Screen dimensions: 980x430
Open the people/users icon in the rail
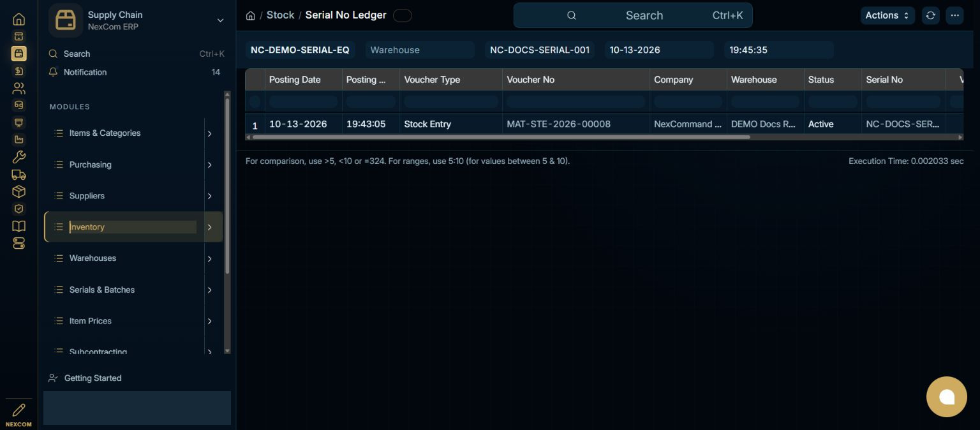[x=19, y=88]
